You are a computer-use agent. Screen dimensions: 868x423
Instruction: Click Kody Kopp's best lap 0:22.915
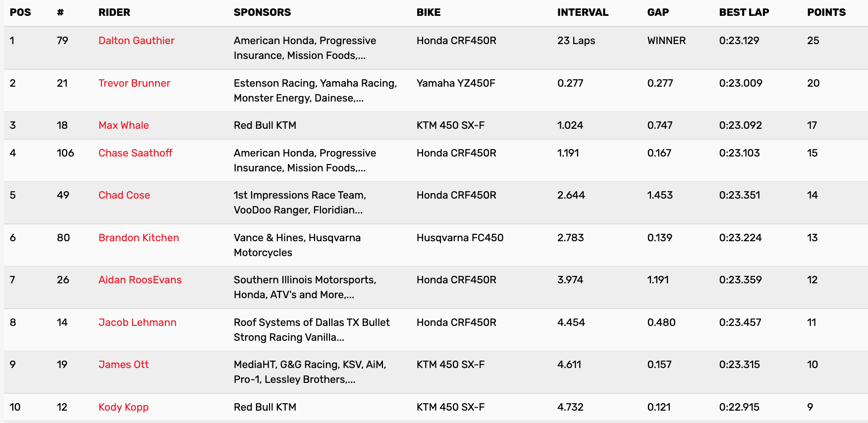coord(739,407)
